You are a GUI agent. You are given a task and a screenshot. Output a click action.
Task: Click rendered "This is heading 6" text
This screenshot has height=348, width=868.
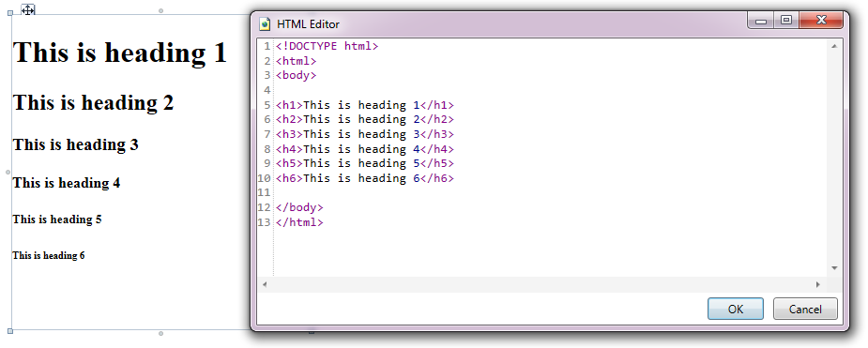[49, 255]
